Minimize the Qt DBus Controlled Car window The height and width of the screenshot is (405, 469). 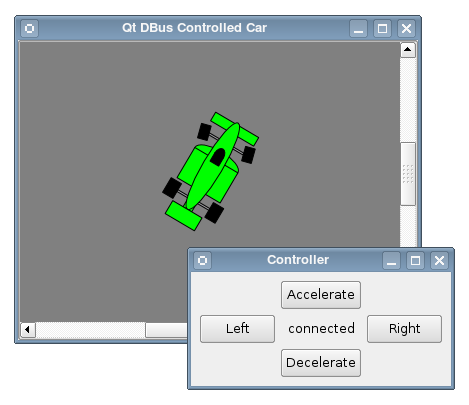(x=358, y=28)
